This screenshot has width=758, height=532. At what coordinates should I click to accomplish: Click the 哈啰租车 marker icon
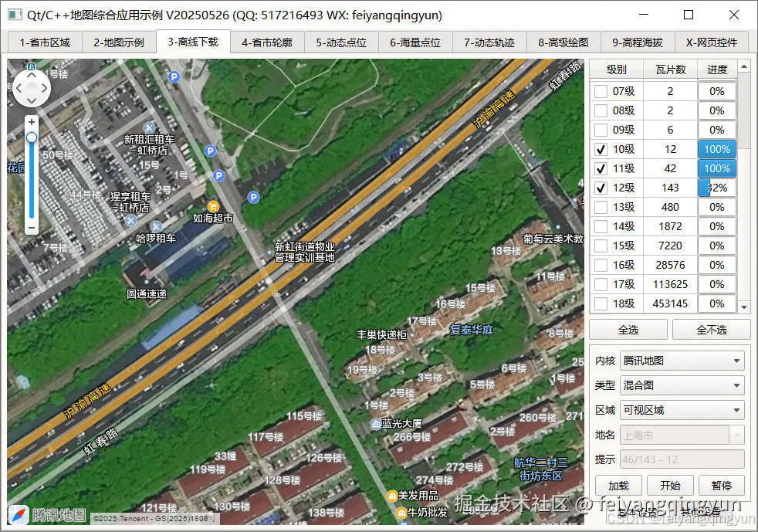(x=156, y=226)
